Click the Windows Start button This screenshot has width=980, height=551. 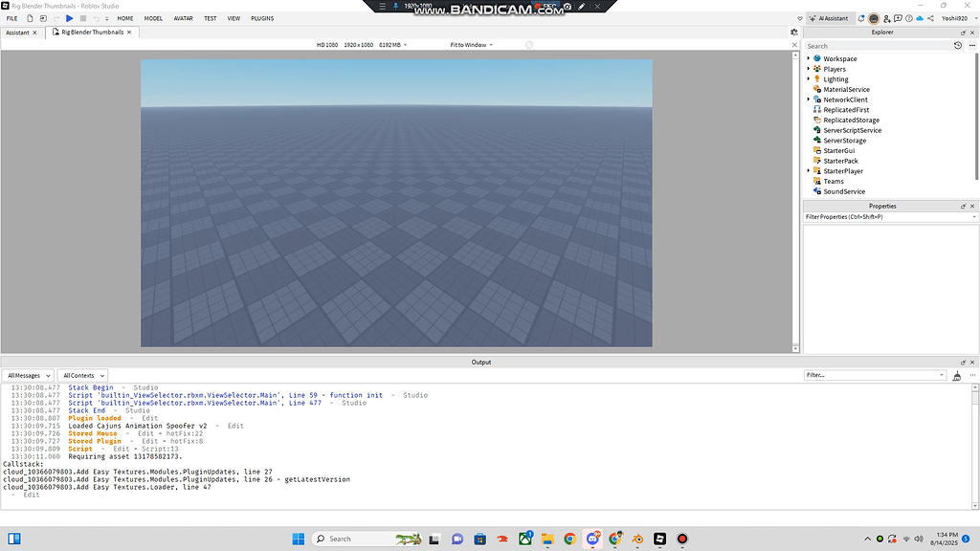[x=298, y=538]
